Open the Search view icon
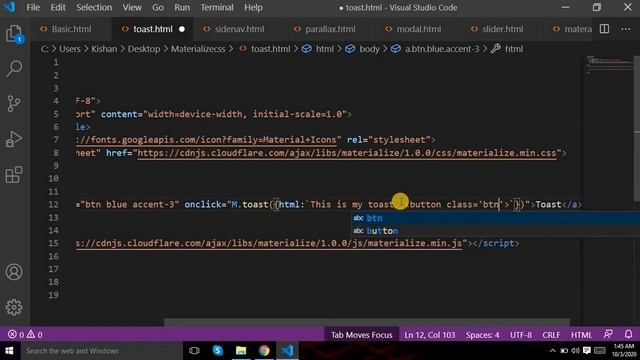640x360 pixels. pos(14,69)
